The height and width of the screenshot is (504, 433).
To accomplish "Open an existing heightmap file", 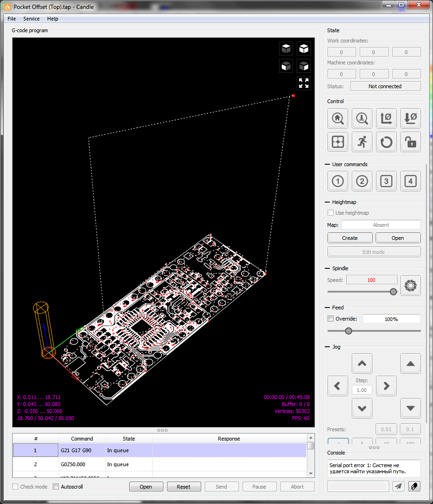I will tap(398, 238).
